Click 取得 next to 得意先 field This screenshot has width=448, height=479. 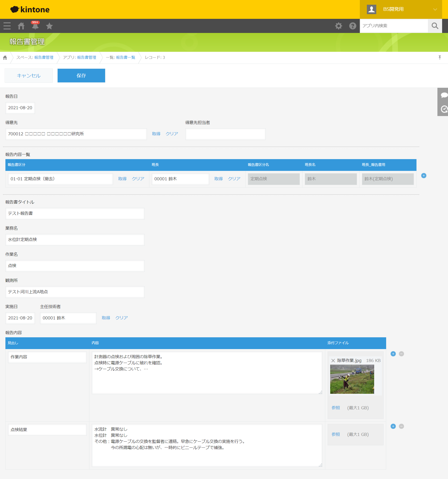(x=156, y=134)
